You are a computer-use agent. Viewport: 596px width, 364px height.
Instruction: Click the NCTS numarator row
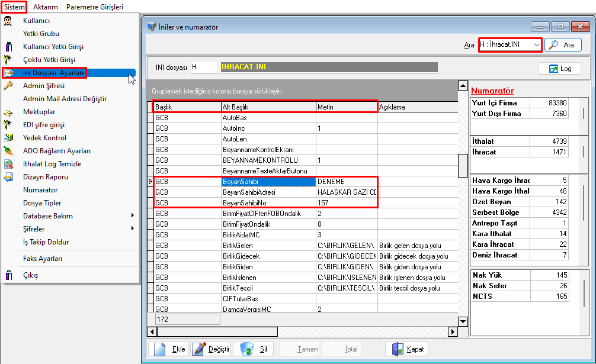click(x=520, y=297)
